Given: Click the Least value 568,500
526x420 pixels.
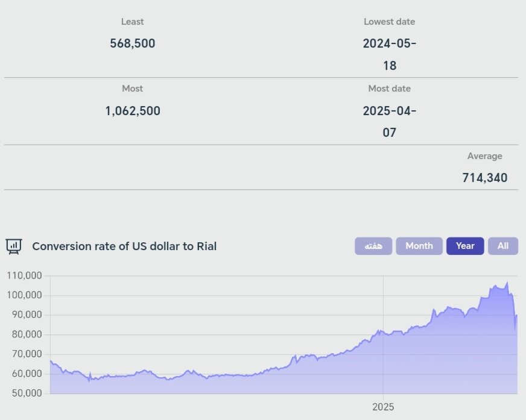Looking at the screenshot, I should [133, 43].
